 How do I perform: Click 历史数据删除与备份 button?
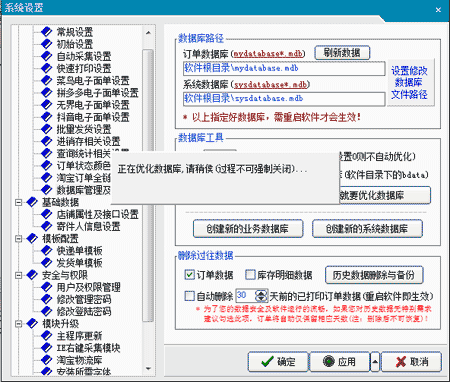[x=374, y=275]
